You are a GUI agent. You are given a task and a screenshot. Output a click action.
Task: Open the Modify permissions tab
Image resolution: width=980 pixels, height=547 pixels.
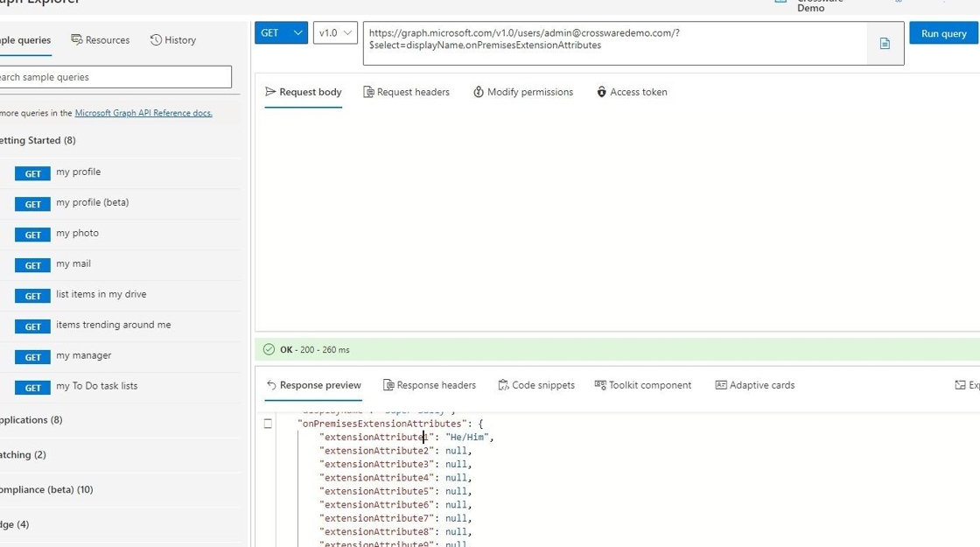coord(523,92)
